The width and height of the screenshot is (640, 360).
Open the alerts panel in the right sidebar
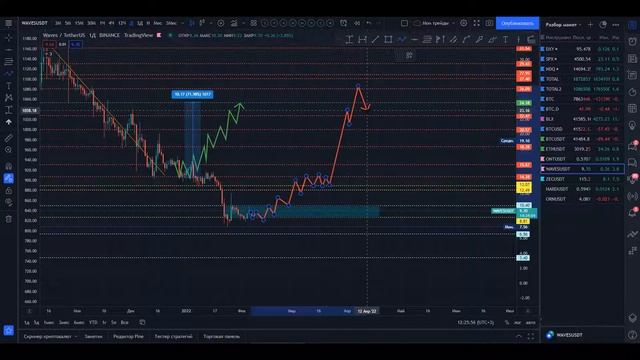[x=632, y=42]
